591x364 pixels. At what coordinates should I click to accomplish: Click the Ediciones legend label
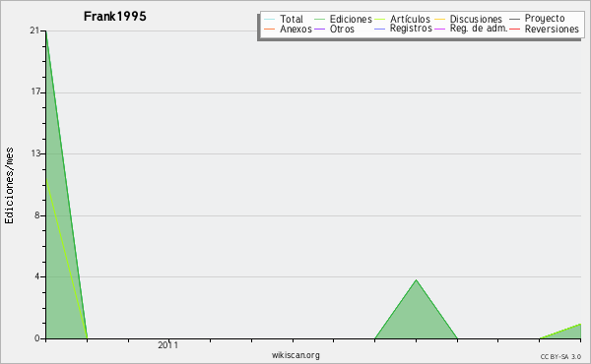pyautogui.click(x=351, y=19)
